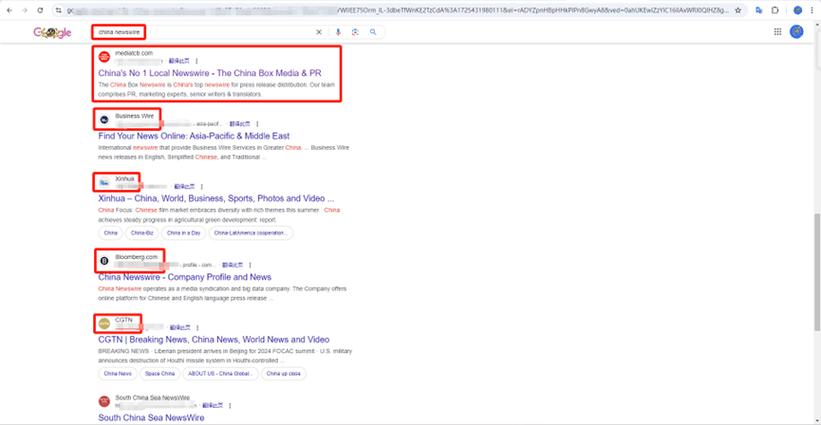Open Find Your News Online: Asia-Pacific result
Viewport: 821px width, 425px height.
(x=194, y=136)
